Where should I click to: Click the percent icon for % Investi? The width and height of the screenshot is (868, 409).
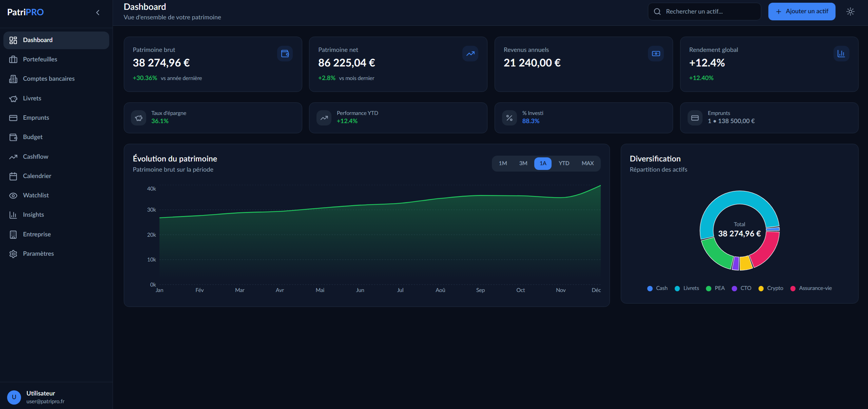tap(509, 118)
